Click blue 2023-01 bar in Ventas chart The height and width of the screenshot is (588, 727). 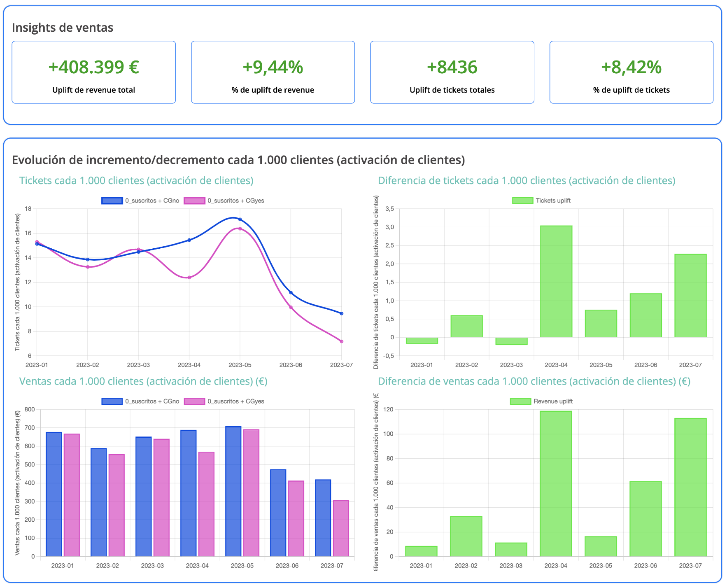[x=54, y=494]
